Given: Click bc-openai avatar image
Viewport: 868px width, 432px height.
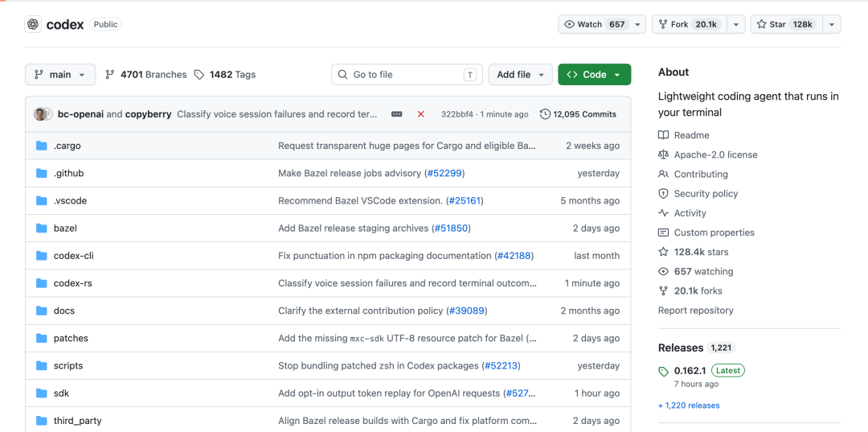Looking at the screenshot, I should tap(40, 114).
